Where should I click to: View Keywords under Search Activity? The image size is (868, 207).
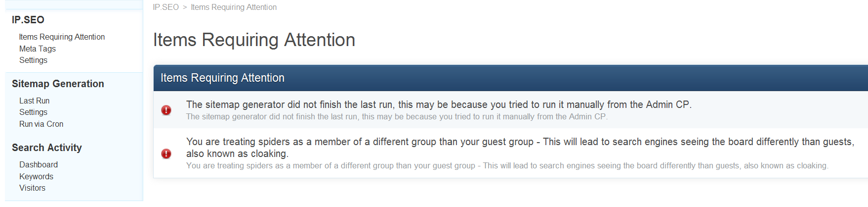(36, 176)
